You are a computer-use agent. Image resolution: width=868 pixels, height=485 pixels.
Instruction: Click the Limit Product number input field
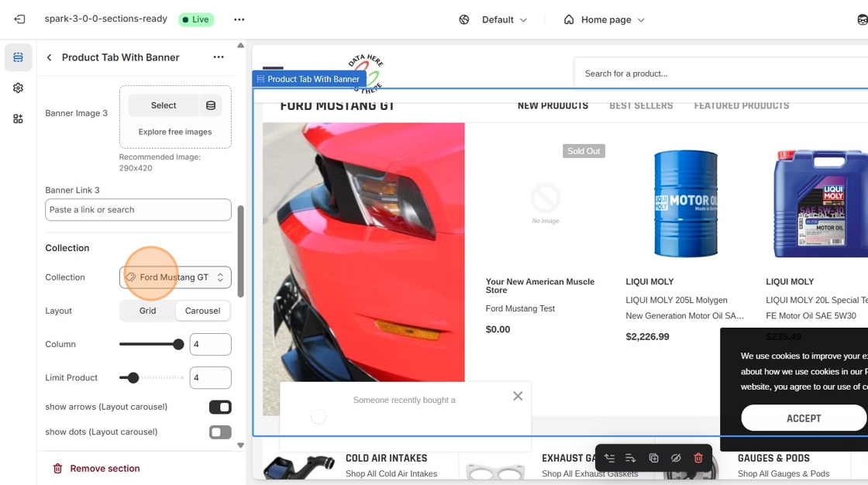[210, 377]
